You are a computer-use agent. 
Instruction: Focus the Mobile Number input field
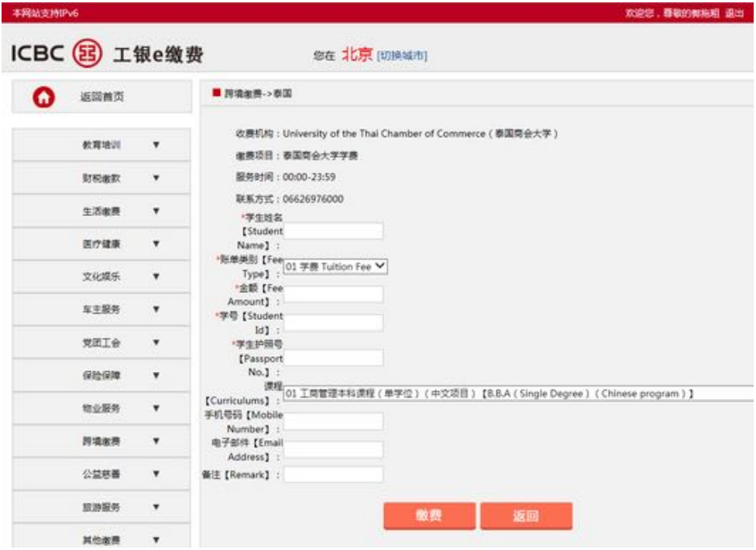tap(334, 421)
